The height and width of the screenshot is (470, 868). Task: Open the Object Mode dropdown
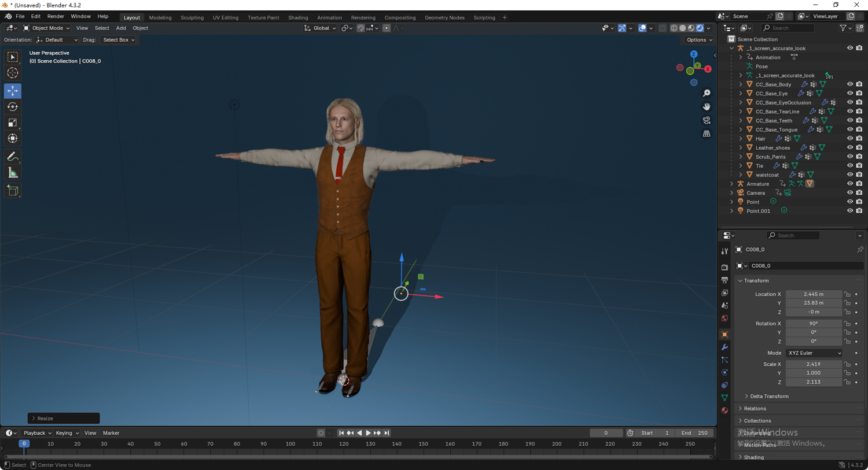click(x=46, y=28)
